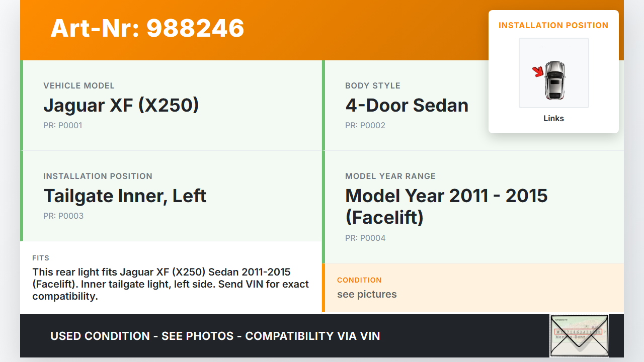Click the PR: P0004 code
The height and width of the screenshot is (362, 644).
point(365,238)
